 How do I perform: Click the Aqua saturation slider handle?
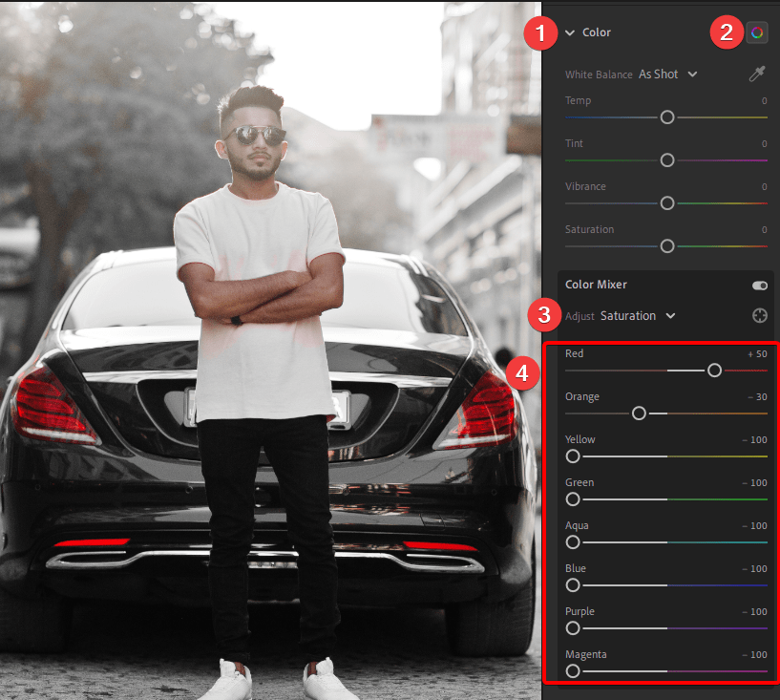(x=573, y=541)
